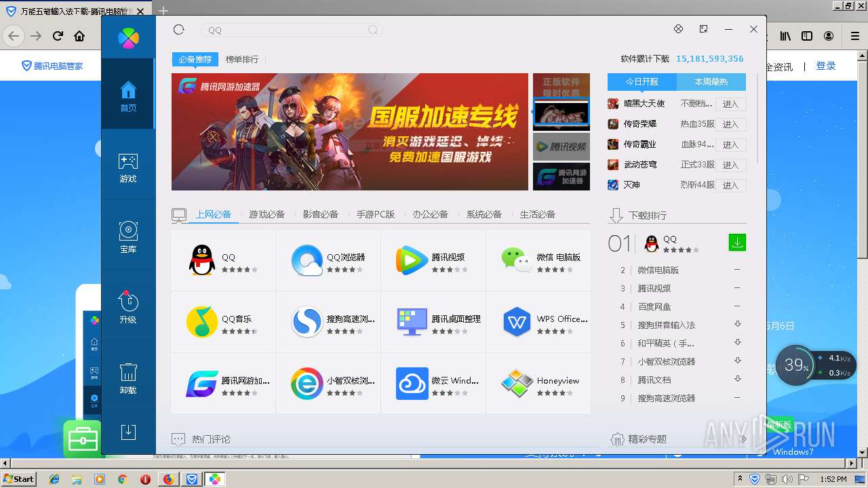
Task: Open the 游戏 games sidebar section
Action: 128,168
